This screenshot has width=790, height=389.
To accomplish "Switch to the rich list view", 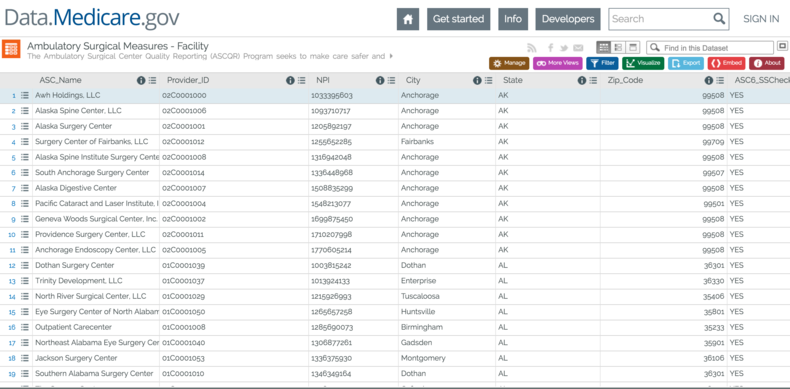I will point(618,48).
